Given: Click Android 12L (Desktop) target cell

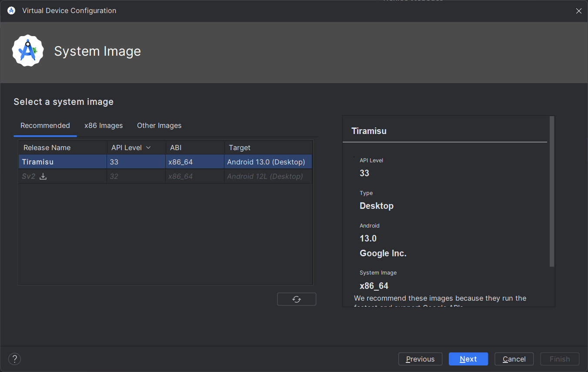Looking at the screenshot, I should [x=268, y=176].
